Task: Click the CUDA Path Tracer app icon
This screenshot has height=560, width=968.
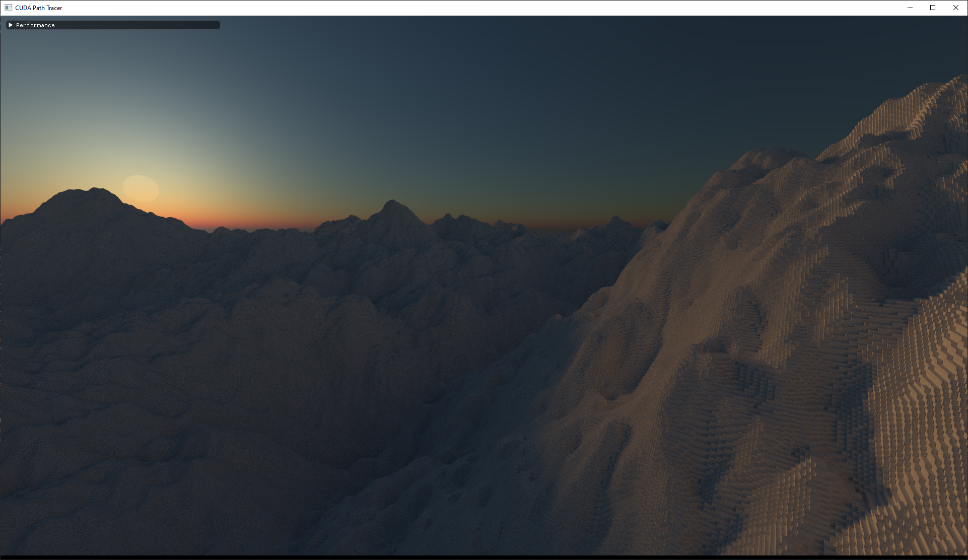Action: [8, 8]
